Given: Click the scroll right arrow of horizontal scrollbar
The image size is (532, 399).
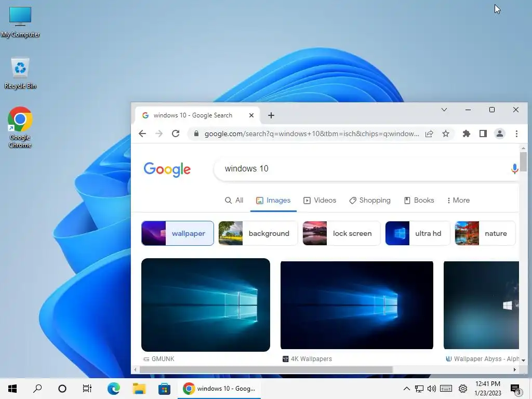Looking at the screenshot, I should [x=515, y=369].
